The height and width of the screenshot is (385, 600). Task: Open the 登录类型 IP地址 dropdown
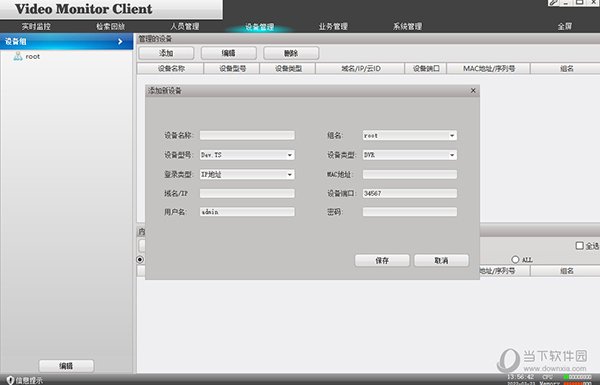[x=247, y=175]
